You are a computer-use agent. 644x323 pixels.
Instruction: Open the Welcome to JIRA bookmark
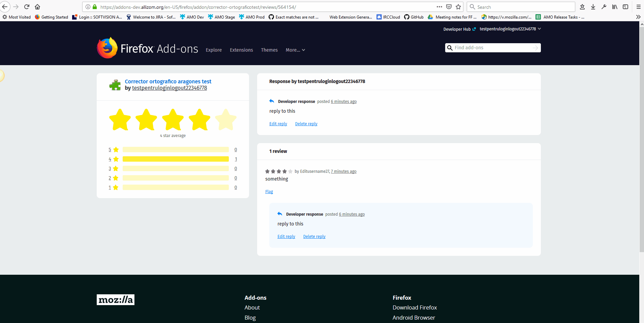point(151,17)
